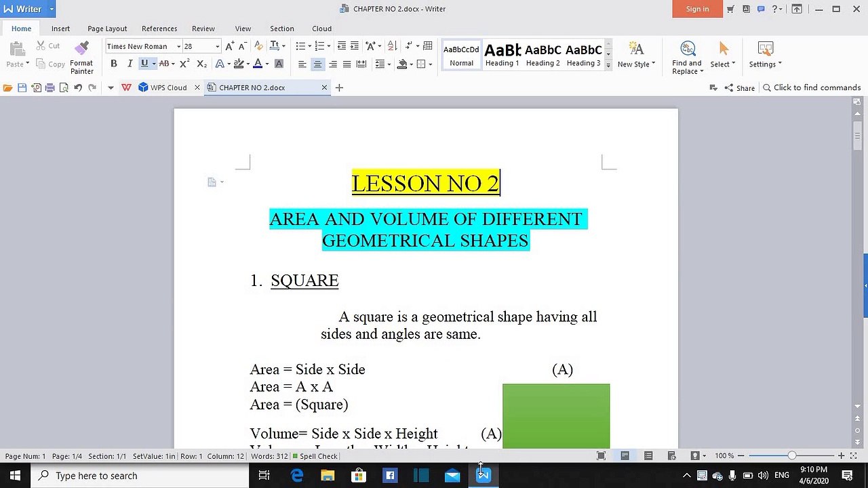
Task: Click the Share button
Action: click(x=740, y=87)
